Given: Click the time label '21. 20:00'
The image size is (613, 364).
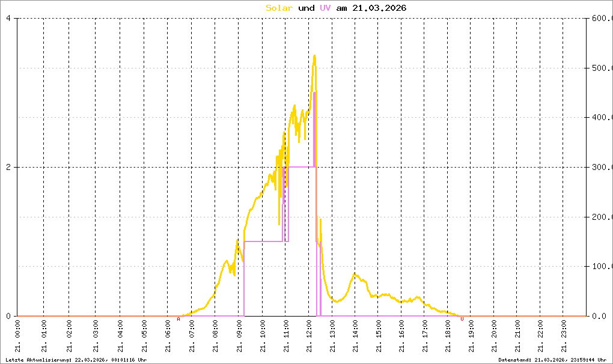Looking at the screenshot, I should (x=494, y=336).
